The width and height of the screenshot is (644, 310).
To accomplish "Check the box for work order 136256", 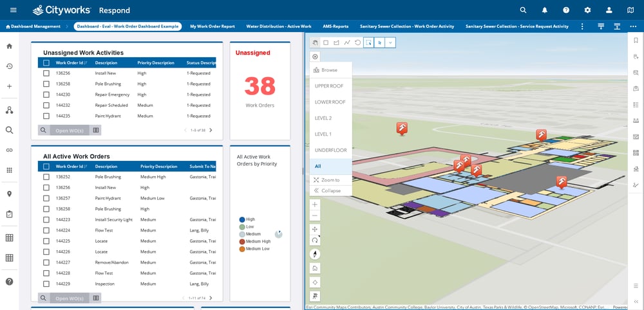I will (46, 73).
